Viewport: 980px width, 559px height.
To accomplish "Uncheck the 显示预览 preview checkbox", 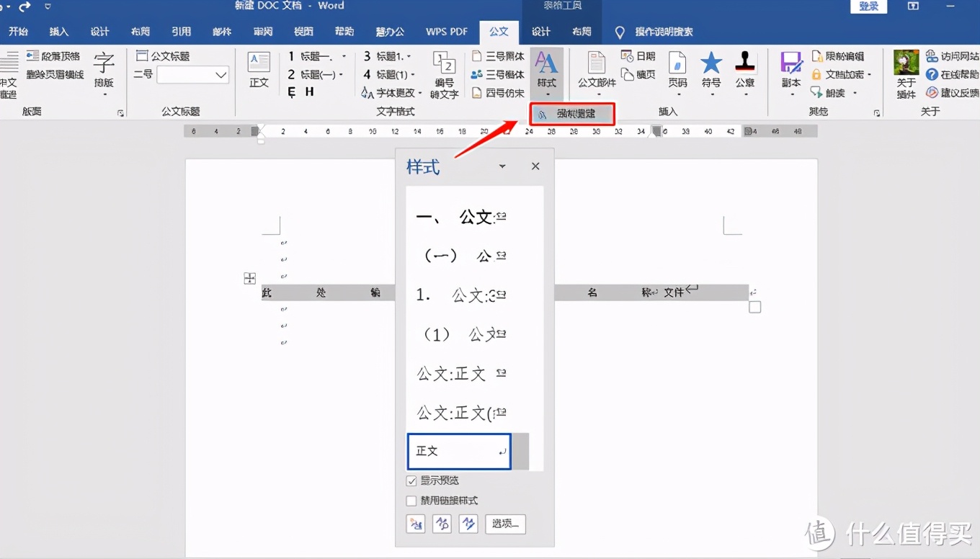I will tap(411, 480).
